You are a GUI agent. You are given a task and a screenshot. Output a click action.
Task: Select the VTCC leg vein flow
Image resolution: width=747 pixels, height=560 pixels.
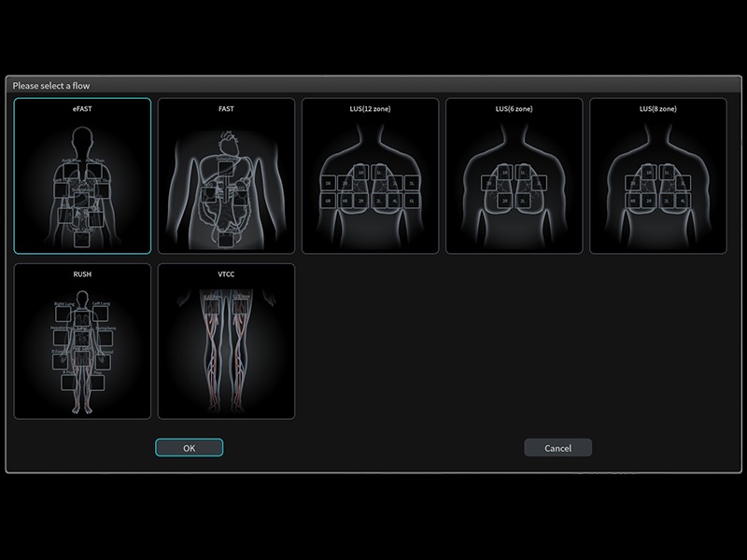pos(226,341)
